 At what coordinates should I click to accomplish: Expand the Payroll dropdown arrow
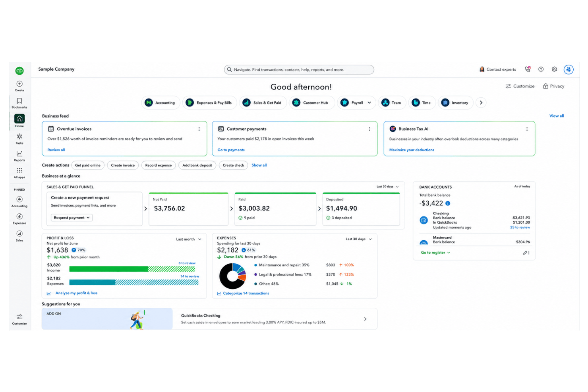tap(369, 102)
